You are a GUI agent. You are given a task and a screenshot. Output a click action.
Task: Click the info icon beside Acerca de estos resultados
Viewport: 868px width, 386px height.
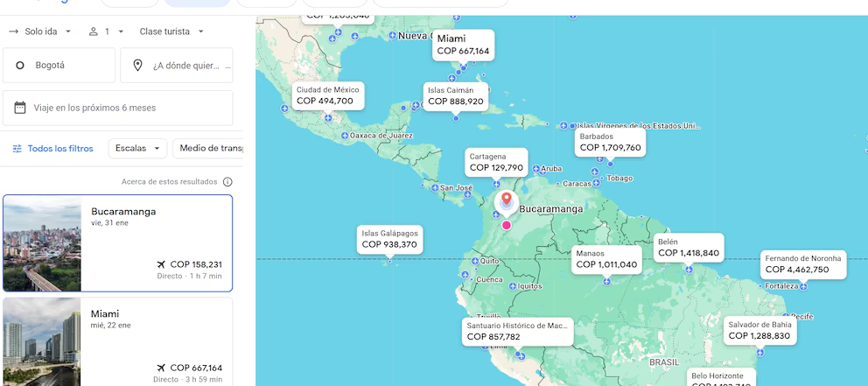click(x=227, y=182)
